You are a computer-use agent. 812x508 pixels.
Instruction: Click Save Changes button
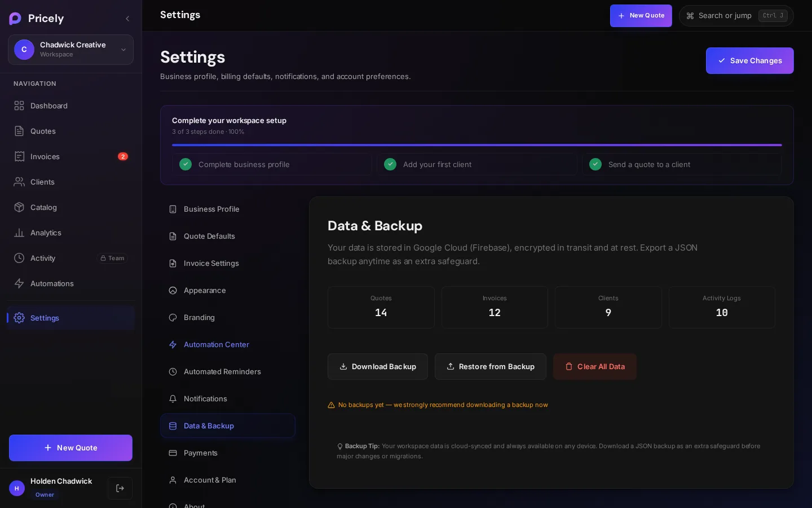pyautogui.click(x=750, y=60)
